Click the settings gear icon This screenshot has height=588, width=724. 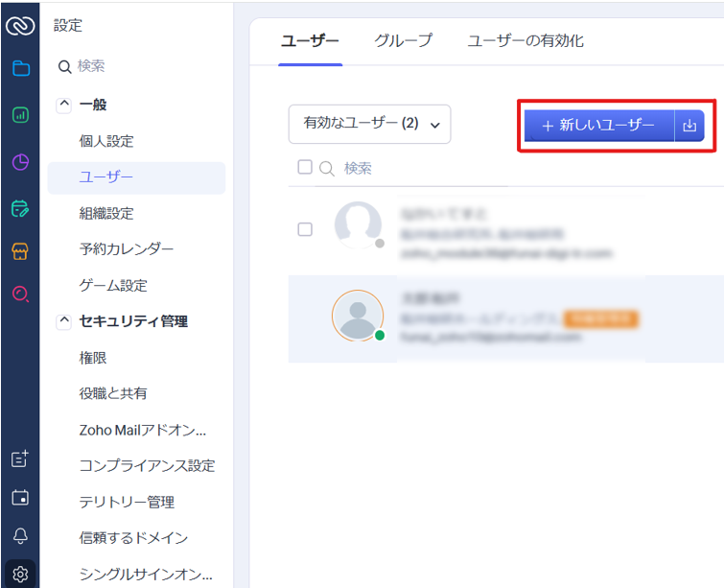[x=20, y=575]
